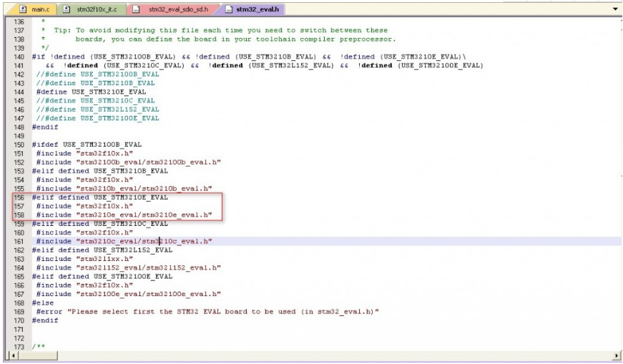
Task: Click the include 'stm3210c_eval/stm3210c_eval.h' line
Action: (x=124, y=241)
